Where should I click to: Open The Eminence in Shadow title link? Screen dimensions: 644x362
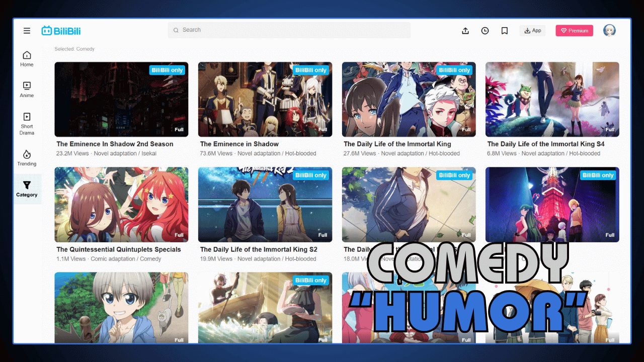(239, 144)
